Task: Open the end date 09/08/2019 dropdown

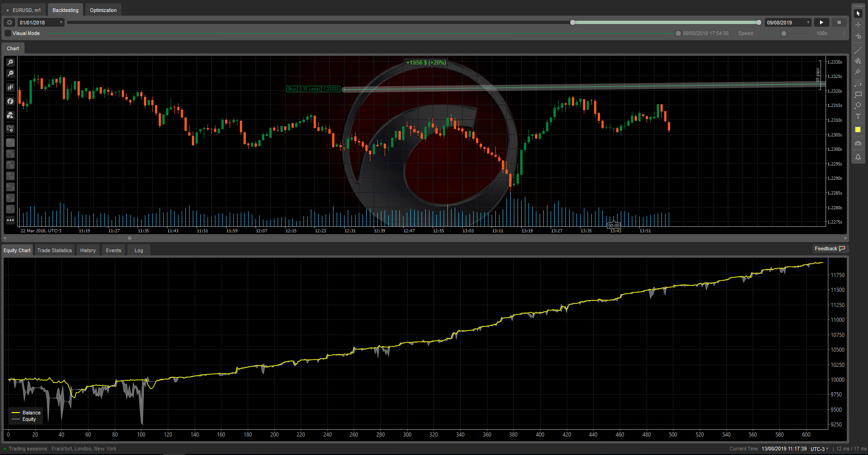Action: 788,23
